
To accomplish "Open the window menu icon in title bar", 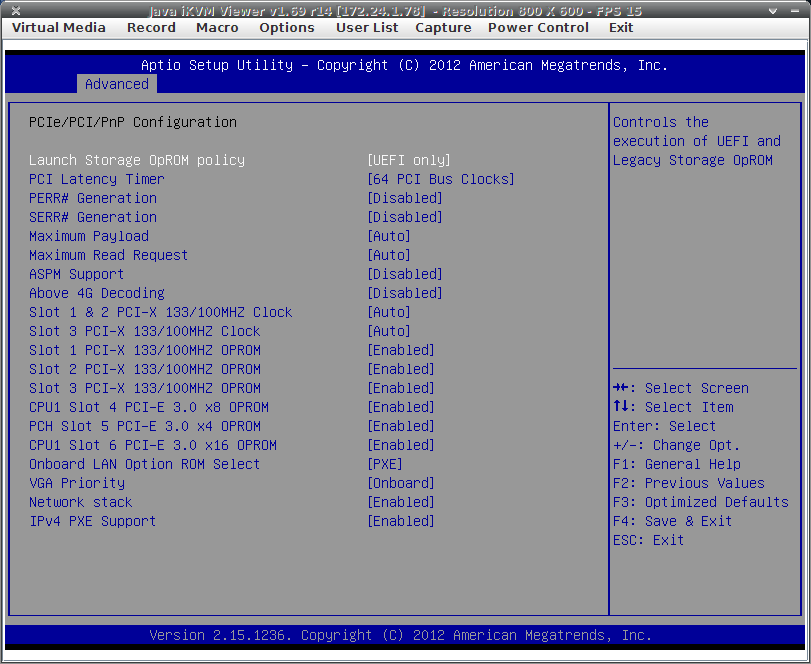I will pos(12,10).
